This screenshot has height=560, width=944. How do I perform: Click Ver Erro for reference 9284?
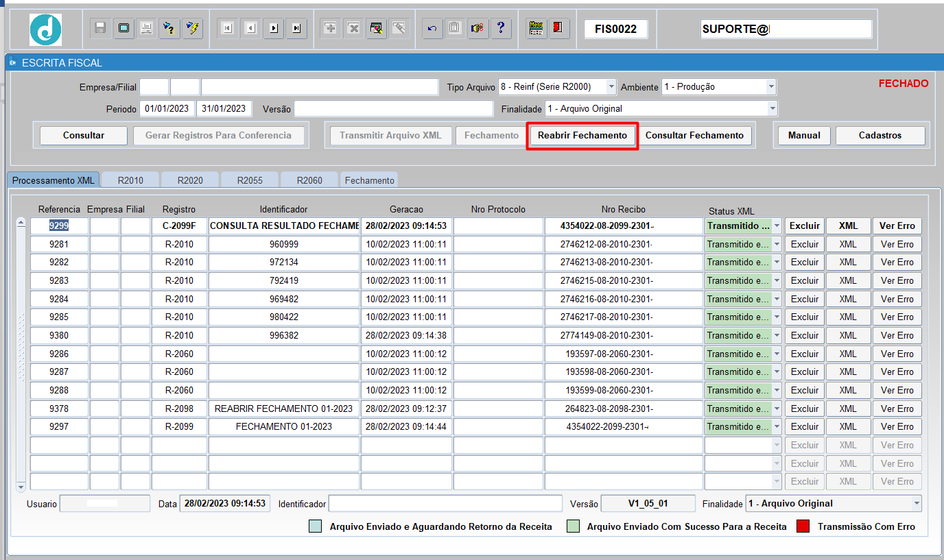coord(897,299)
